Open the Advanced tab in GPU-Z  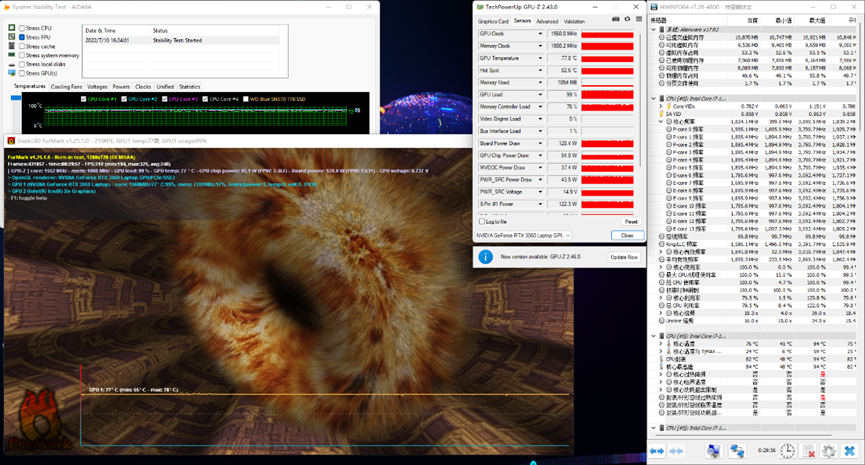[547, 21]
